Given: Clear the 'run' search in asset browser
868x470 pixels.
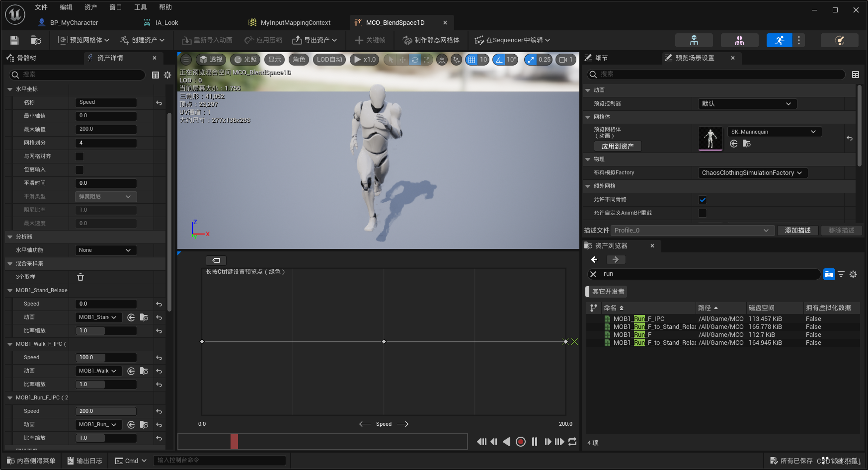Looking at the screenshot, I should [x=593, y=274].
